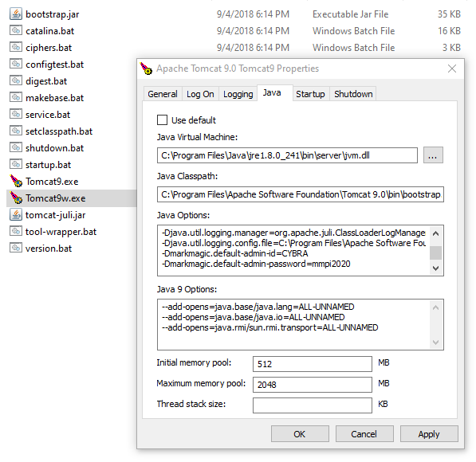The height and width of the screenshot is (462, 476).
Task: Select the tomcat-juli.jar file name
Action: (56, 215)
